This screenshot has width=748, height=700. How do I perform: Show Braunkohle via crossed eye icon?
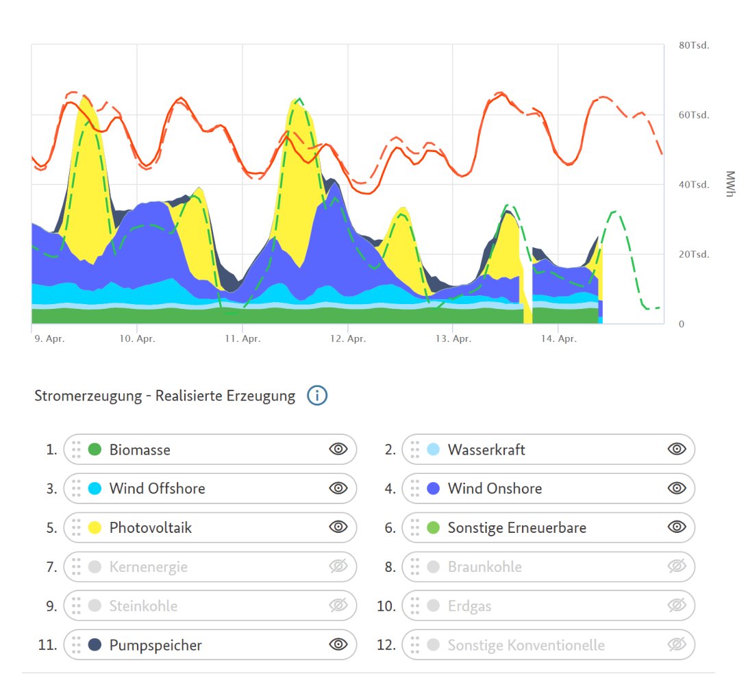677,566
